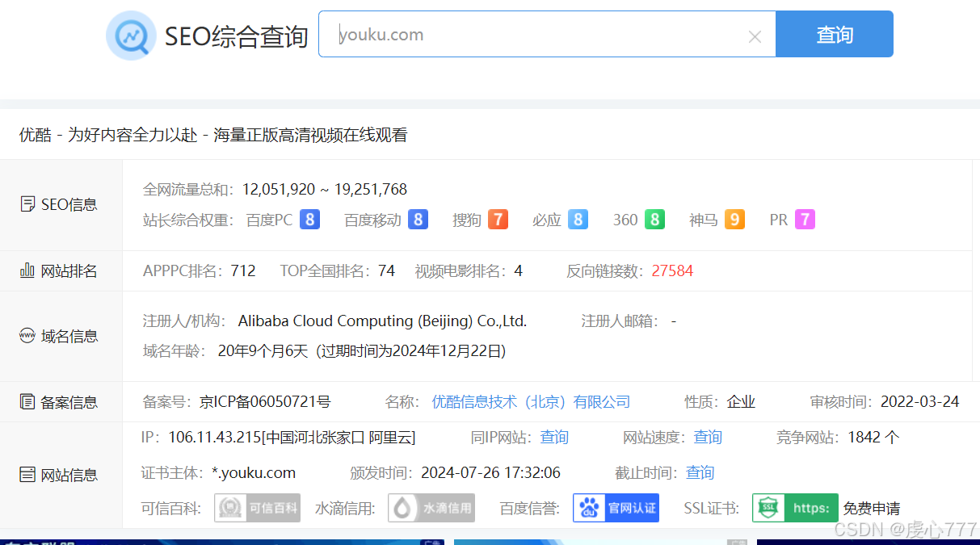Viewport: 980px width, 545px height.
Task: Click the 性质 企业 value
Action: tap(741, 402)
